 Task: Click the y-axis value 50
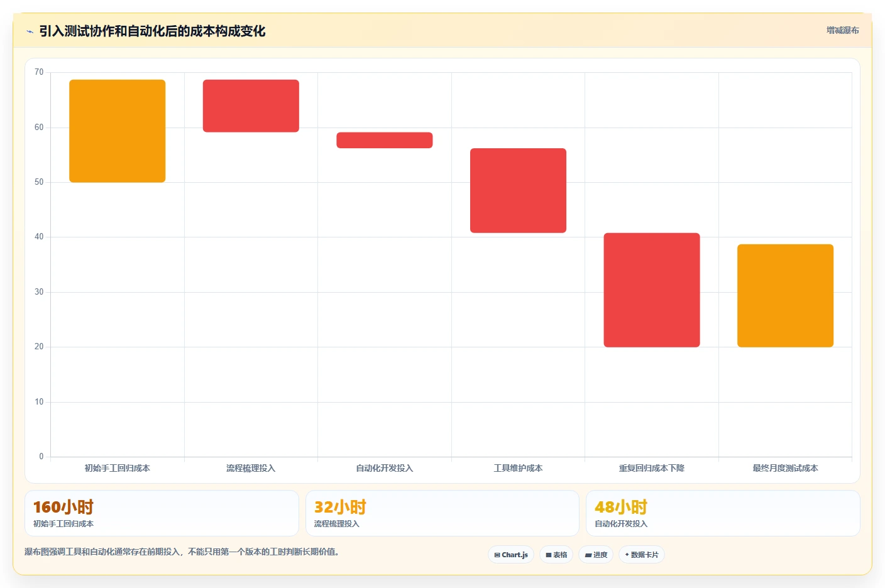(39, 182)
